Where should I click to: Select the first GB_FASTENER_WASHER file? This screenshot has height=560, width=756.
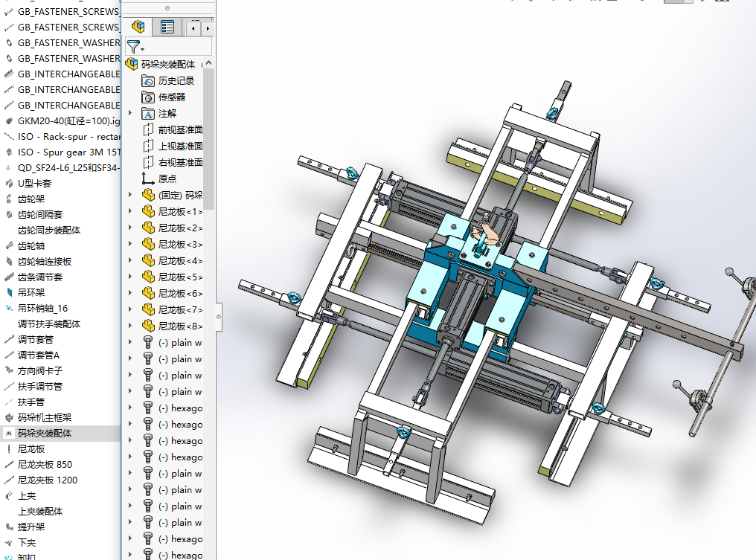[x=68, y=43]
